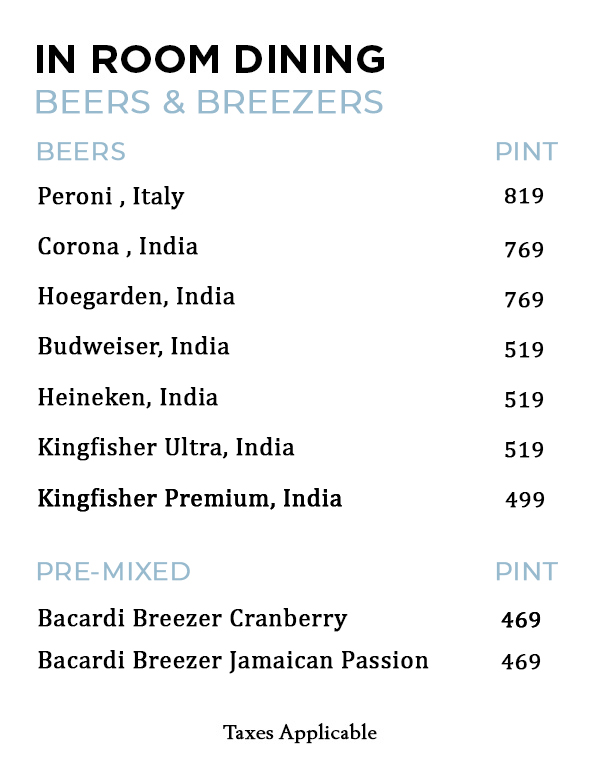Click the Jamaican Passion 469 price

point(521,662)
